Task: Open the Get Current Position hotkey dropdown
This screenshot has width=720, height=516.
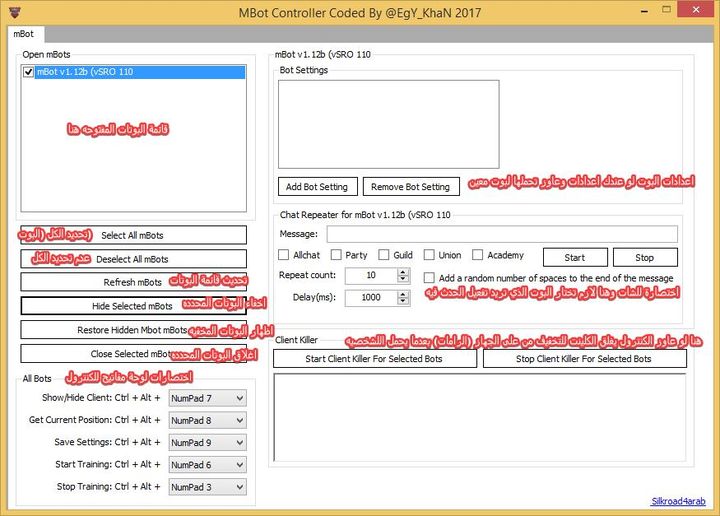Action: tap(208, 420)
